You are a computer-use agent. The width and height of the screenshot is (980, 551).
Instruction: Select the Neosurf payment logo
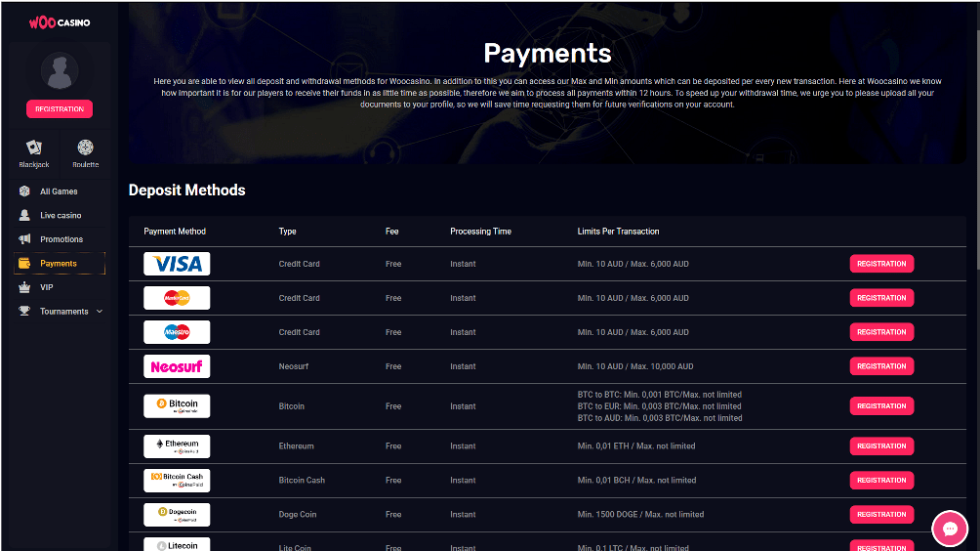[x=177, y=366]
